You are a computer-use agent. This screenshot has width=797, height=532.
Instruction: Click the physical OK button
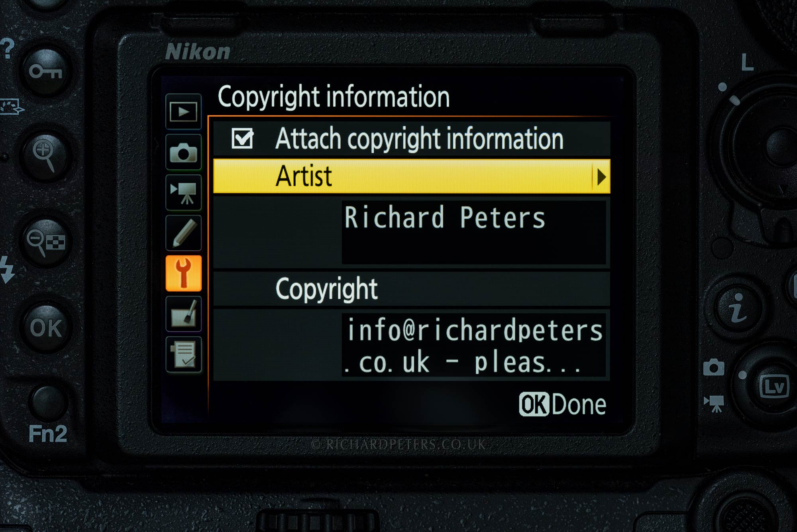[46, 328]
